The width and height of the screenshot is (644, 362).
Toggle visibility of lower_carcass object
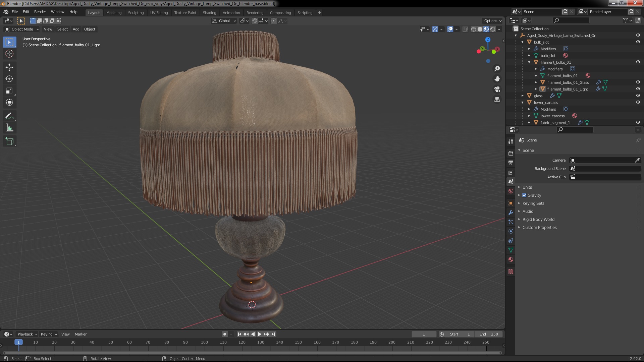tap(638, 102)
